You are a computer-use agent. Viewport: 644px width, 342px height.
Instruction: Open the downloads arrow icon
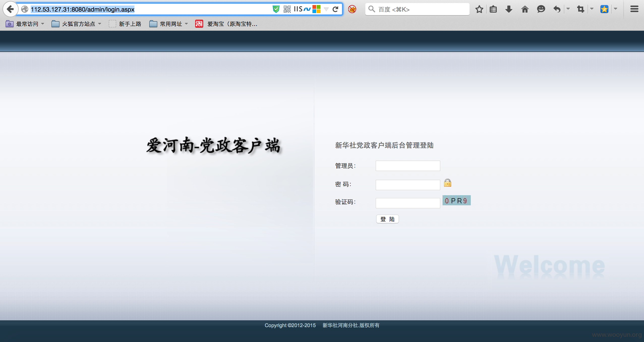pyautogui.click(x=509, y=9)
